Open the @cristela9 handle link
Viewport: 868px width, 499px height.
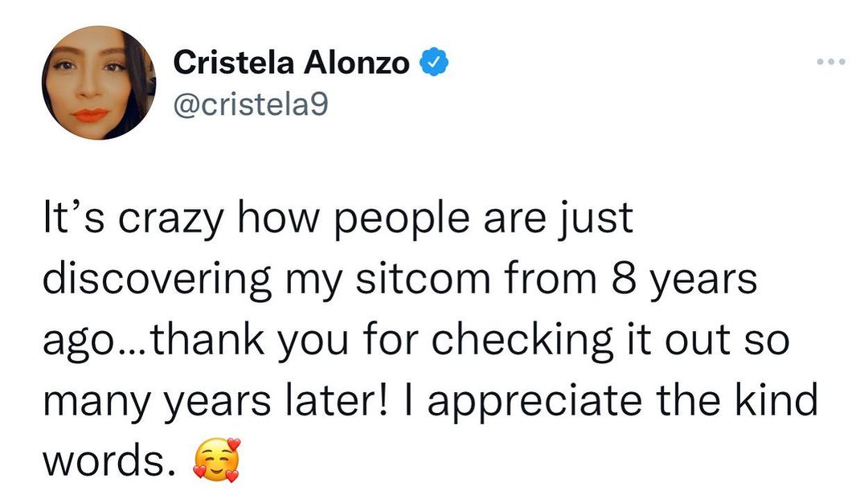(x=251, y=104)
